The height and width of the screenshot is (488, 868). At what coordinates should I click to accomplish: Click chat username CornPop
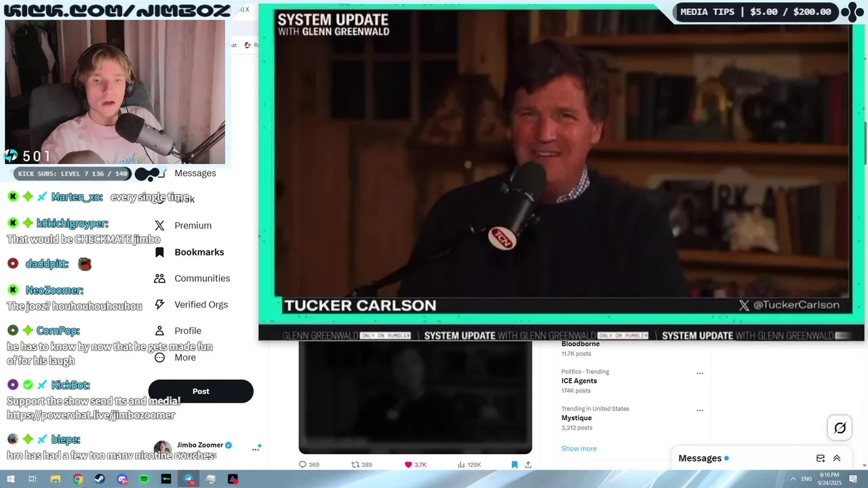[58, 331]
